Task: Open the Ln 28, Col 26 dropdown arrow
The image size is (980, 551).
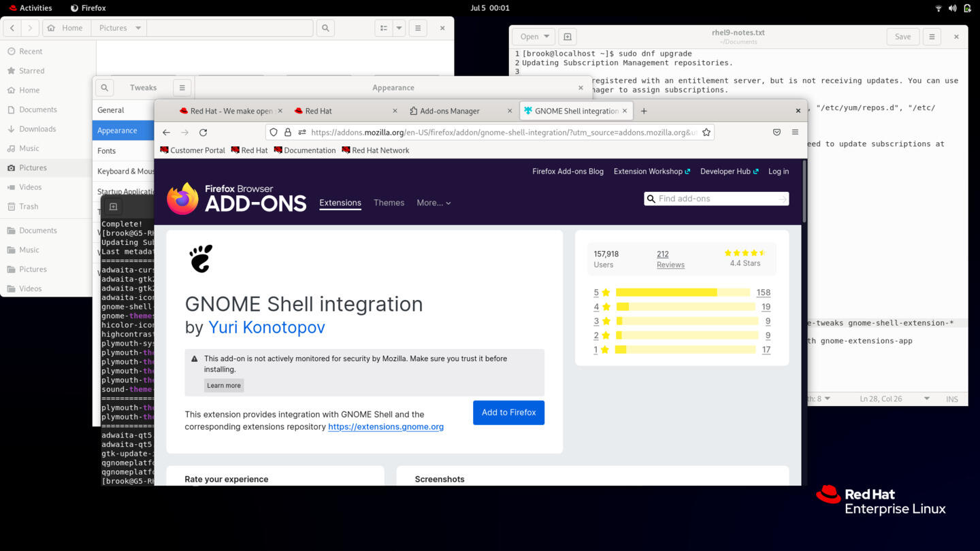Action: coord(926,399)
